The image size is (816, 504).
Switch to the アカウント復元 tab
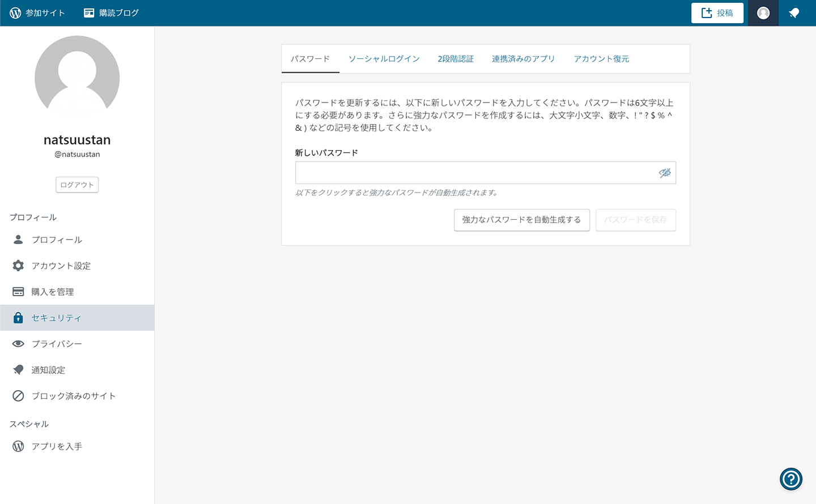coord(602,59)
